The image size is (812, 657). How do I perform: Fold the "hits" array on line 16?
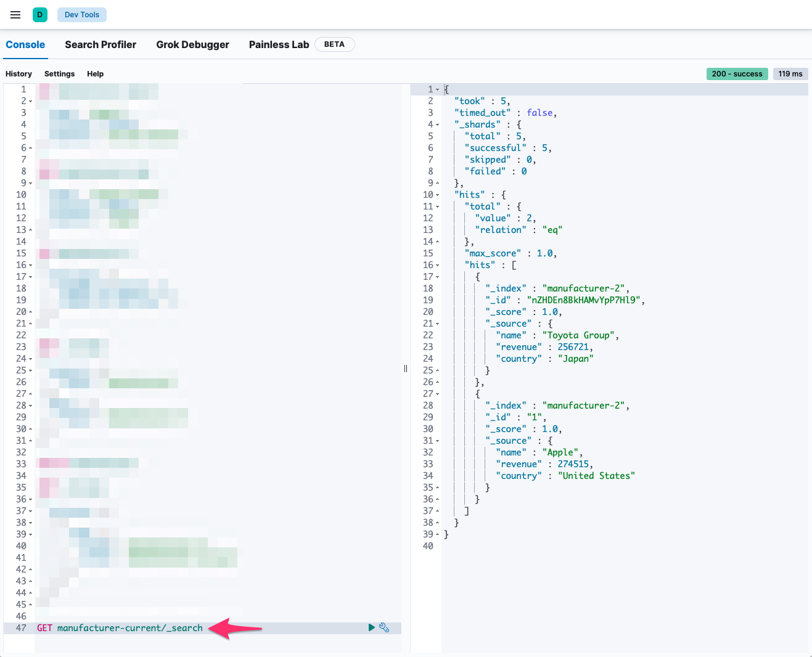tap(438, 266)
